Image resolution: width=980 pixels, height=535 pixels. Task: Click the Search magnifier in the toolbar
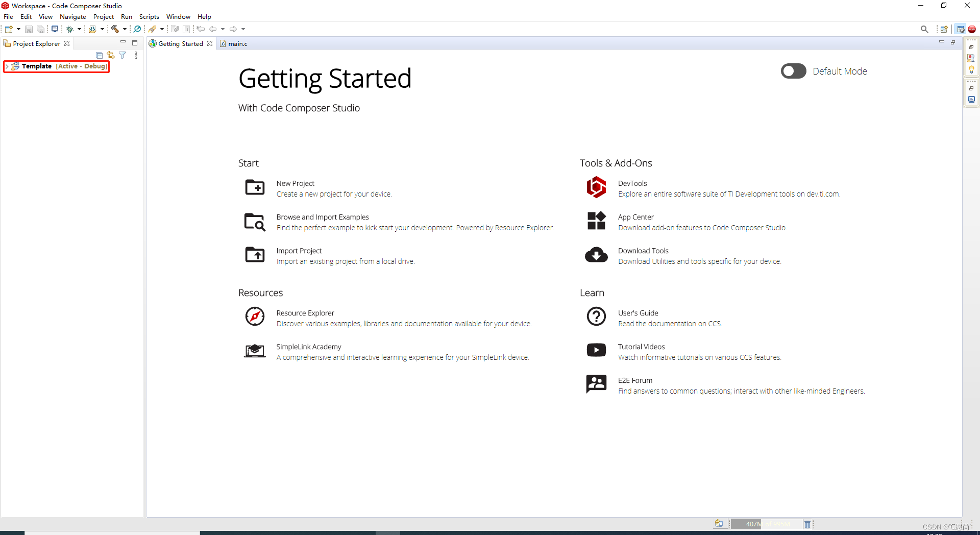tap(924, 29)
